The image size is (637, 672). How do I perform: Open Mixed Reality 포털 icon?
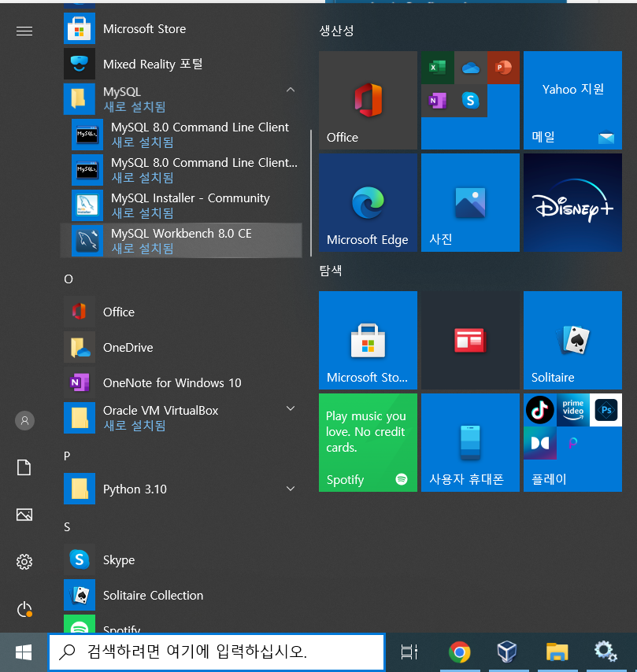[80, 64]
